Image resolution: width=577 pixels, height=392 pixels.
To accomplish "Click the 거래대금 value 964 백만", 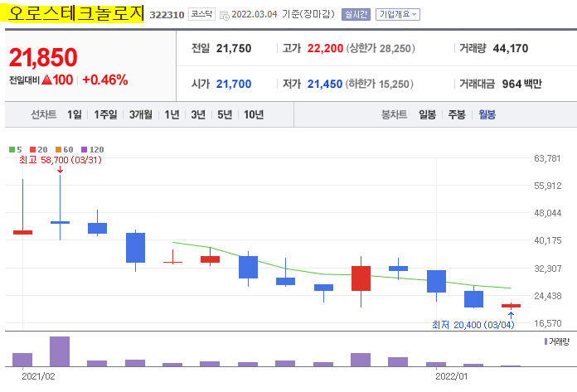I will (522, 85).
